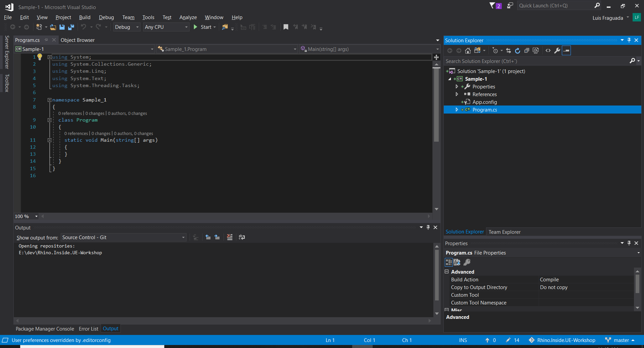The image size is (644, 348).
Task: Click the code editor vertical scrollbar thumb
Action: (x=436, y=105)
